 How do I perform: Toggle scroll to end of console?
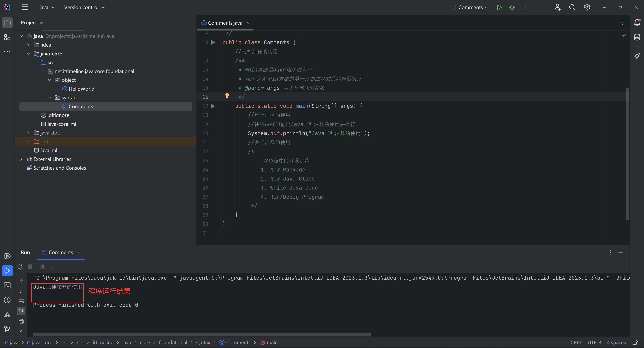21,311
